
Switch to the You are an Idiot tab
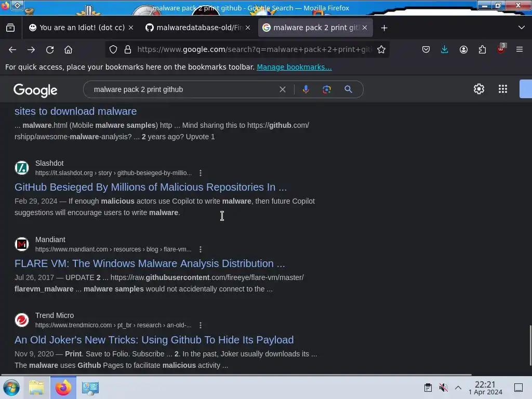[x=77, y=28]
